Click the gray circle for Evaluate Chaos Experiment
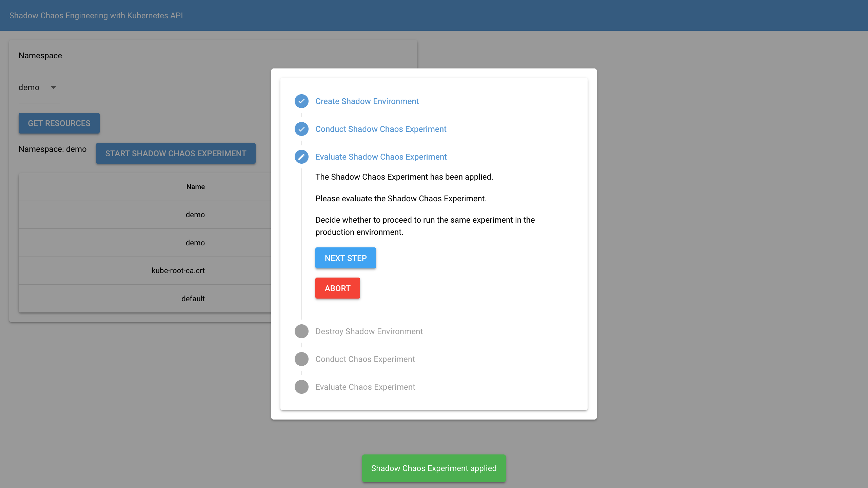868x488 pixels. tap(301, 387)
